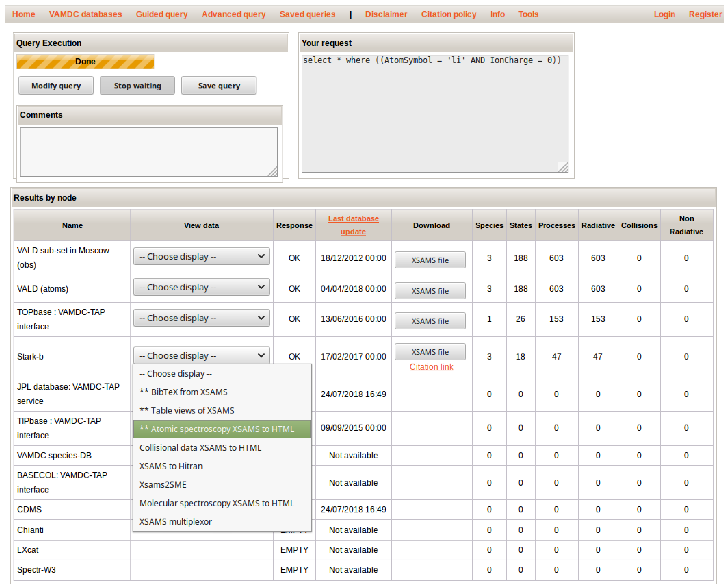Open Stark-b Citation link
The image size is (728, 588).
click(x=431, y=367)
